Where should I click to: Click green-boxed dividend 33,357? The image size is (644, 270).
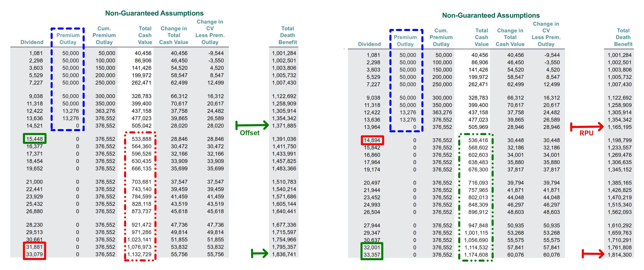[x=372, y=255]
